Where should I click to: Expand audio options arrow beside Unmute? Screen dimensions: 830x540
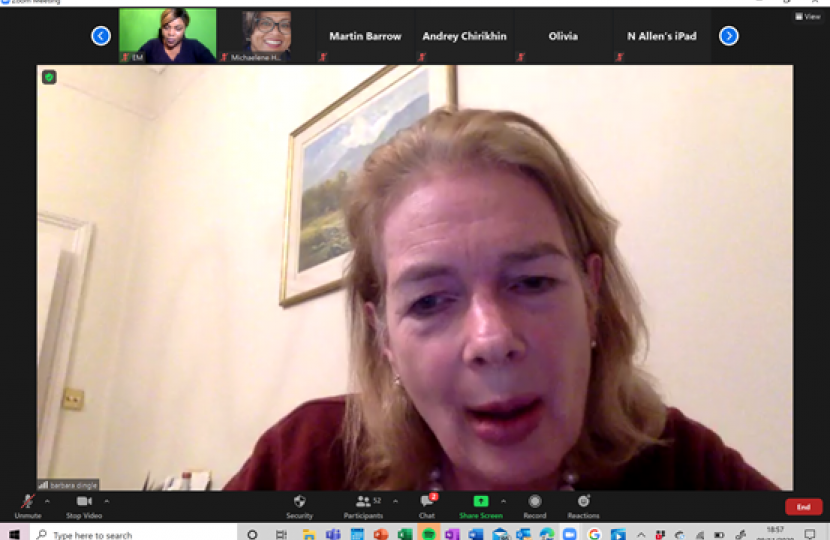click(47, 501)
